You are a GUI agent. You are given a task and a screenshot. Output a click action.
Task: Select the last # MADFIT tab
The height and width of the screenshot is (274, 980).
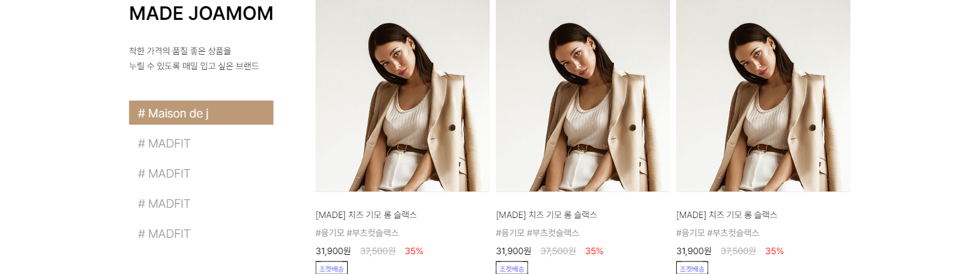[201, 234]
